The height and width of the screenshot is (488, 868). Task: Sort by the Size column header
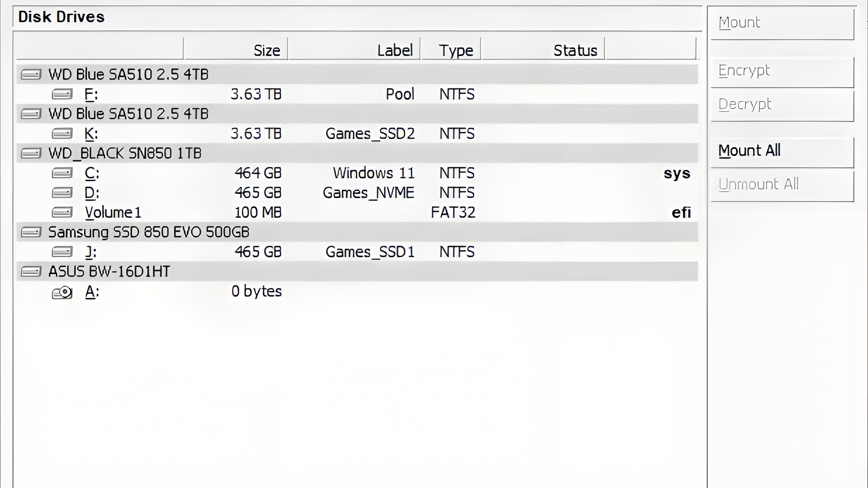click(x=236, y=49)
